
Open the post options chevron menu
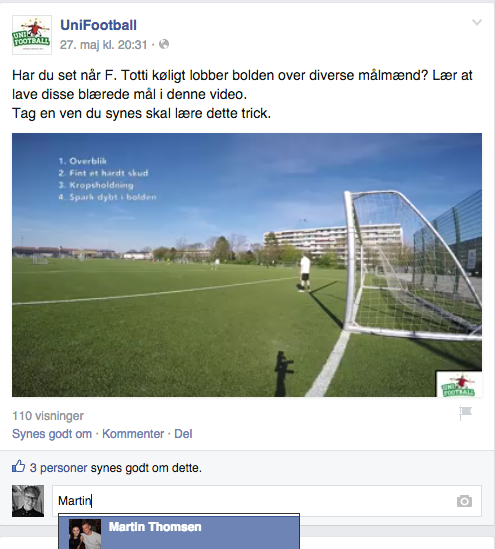[477, 23]
